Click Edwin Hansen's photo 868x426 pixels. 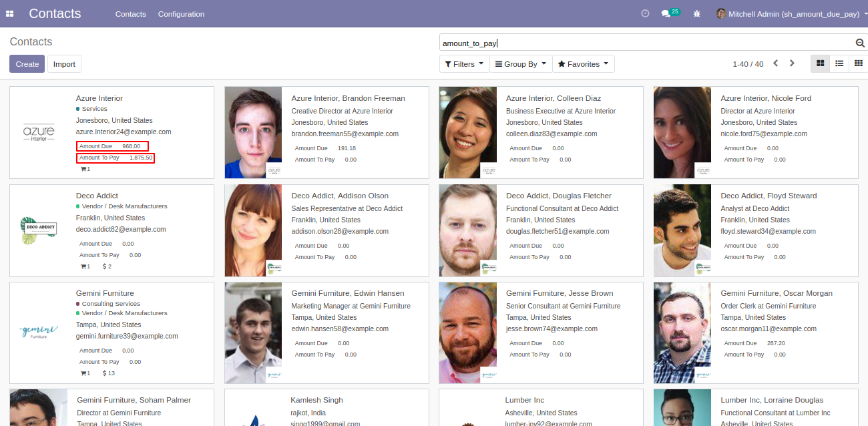pyautogui.click(x=253, y=333)
